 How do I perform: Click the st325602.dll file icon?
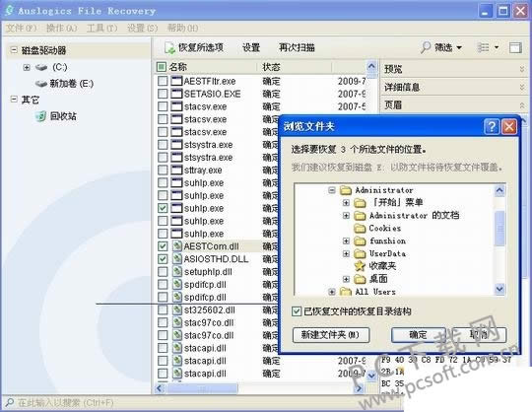(x=176, y=309)
